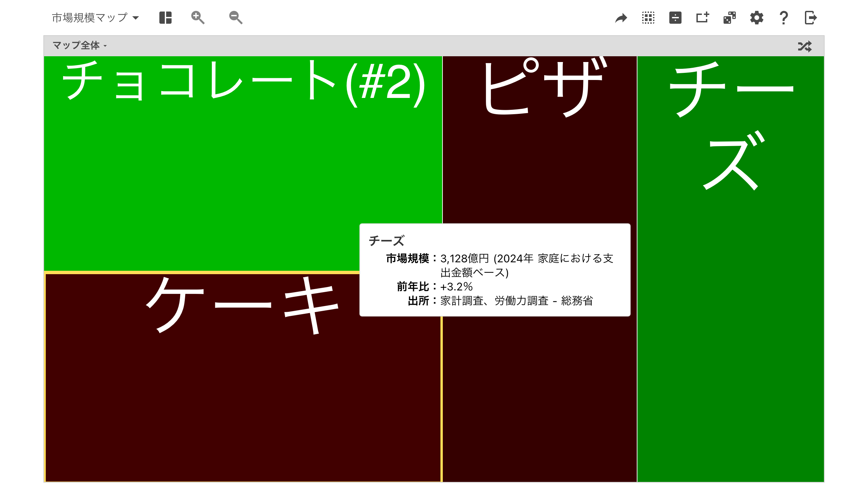Viewport: 868px width, 488px height.
Task: Click the zoom out magnifier icon
Action: pyautogui.click(x=236, y=18)
